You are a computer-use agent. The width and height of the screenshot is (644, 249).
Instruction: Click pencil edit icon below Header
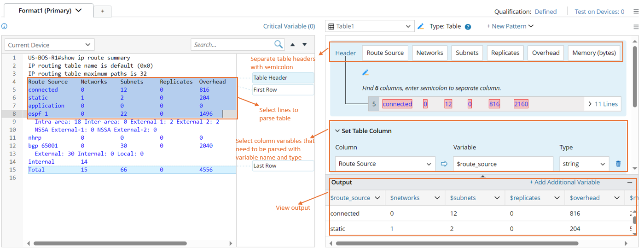(366, 72)
